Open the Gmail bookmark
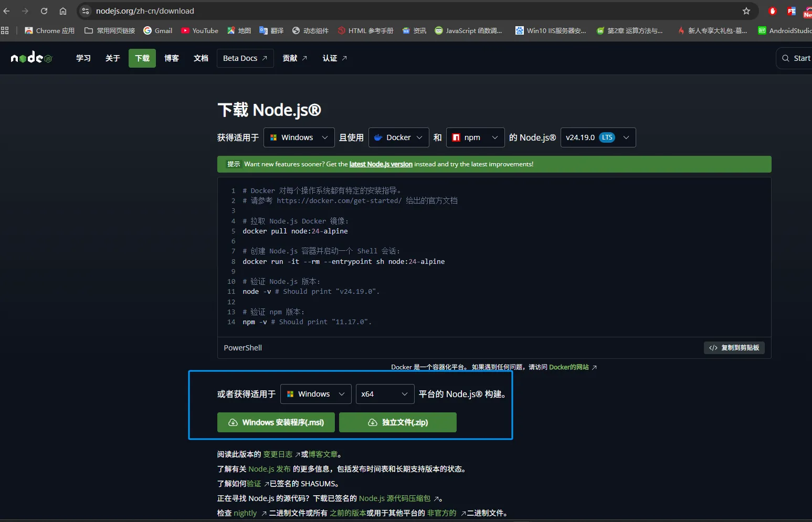Screen dimensions: 812x522 tap(158, 31)
